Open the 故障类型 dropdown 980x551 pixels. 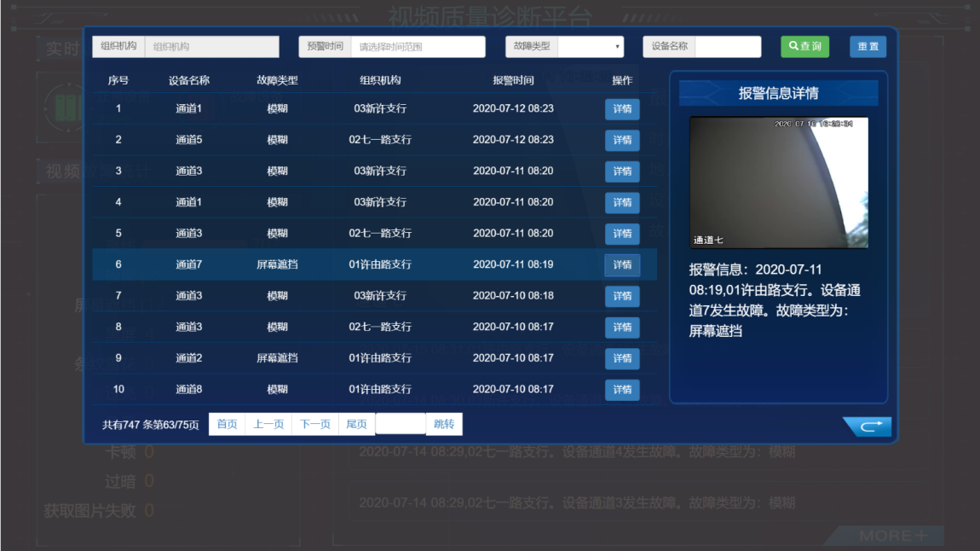591,47
